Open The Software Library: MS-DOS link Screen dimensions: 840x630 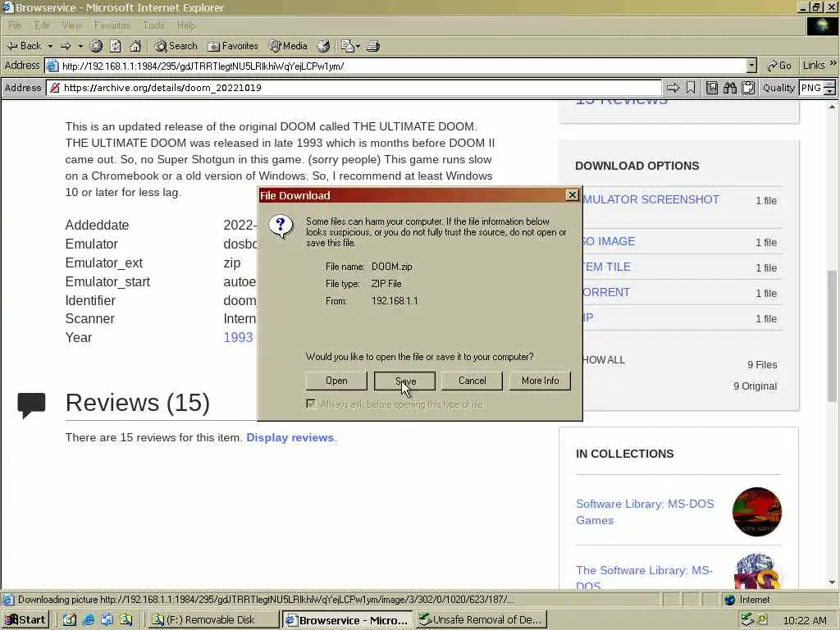pos(644,577)
